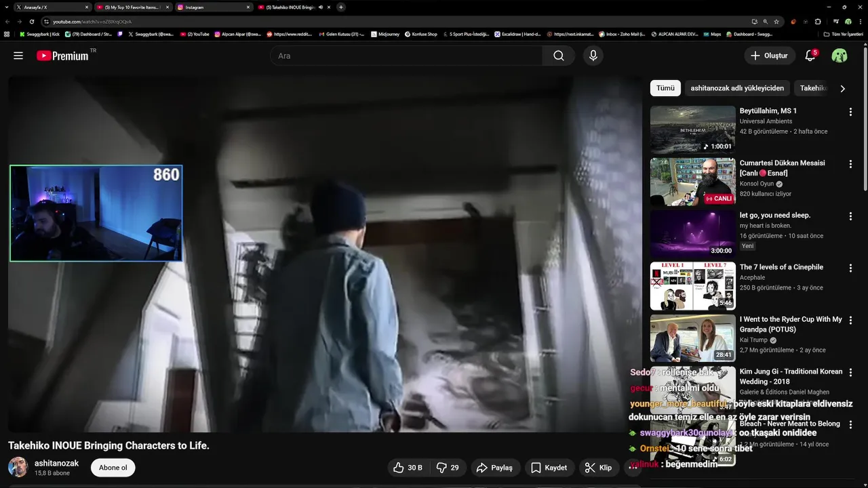
Task: Close the Instagram tab
Action: tap(248, 7)
